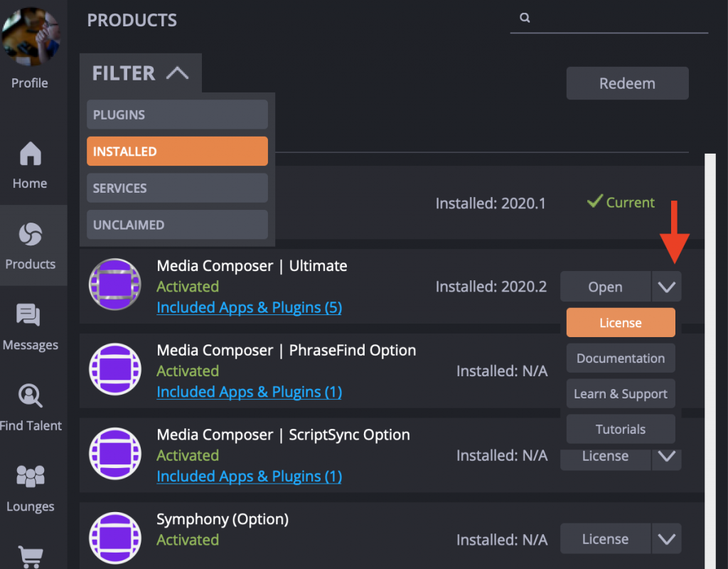This screenshot has height=569, width=728.
Task: Click the Redeem button
Action: [x=627, y=83]
